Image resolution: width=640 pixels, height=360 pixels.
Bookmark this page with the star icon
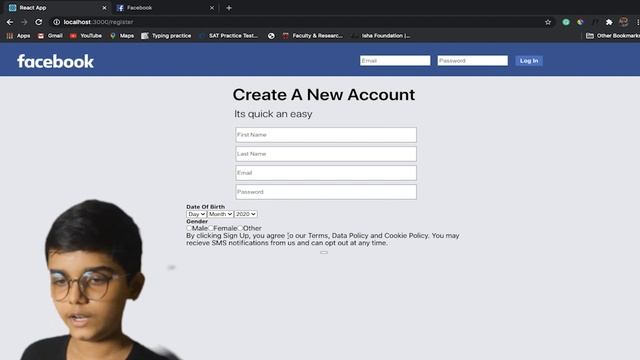548,22
